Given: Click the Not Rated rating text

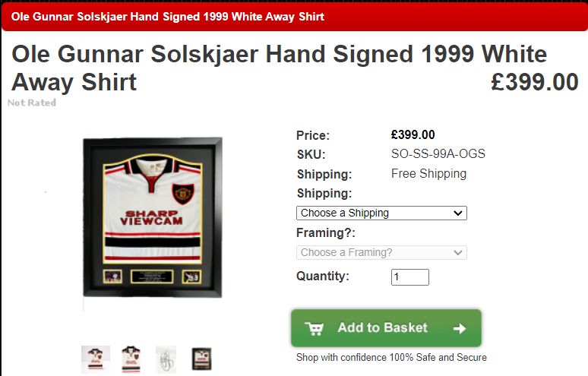Looking at the screenshot, I should [32, 103].
